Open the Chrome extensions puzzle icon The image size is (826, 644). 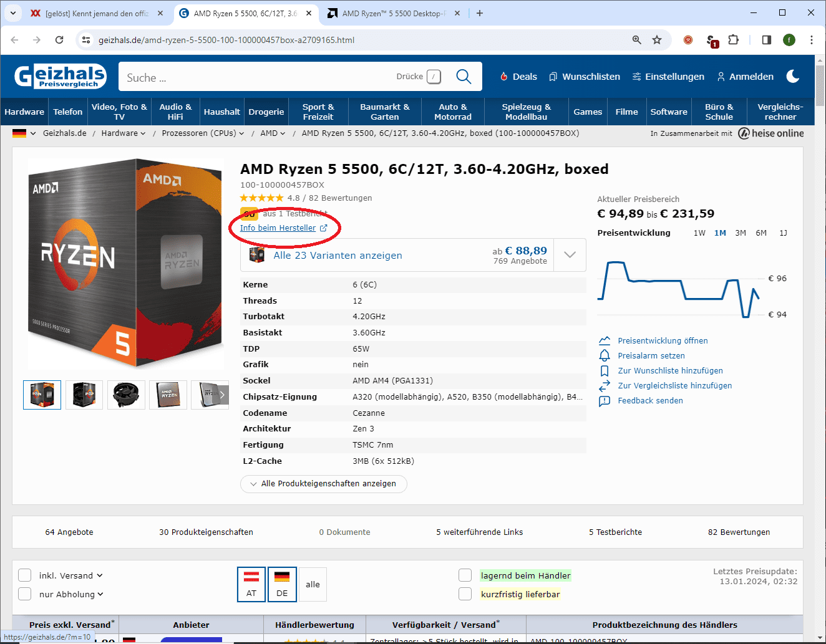tap(734, 40)
